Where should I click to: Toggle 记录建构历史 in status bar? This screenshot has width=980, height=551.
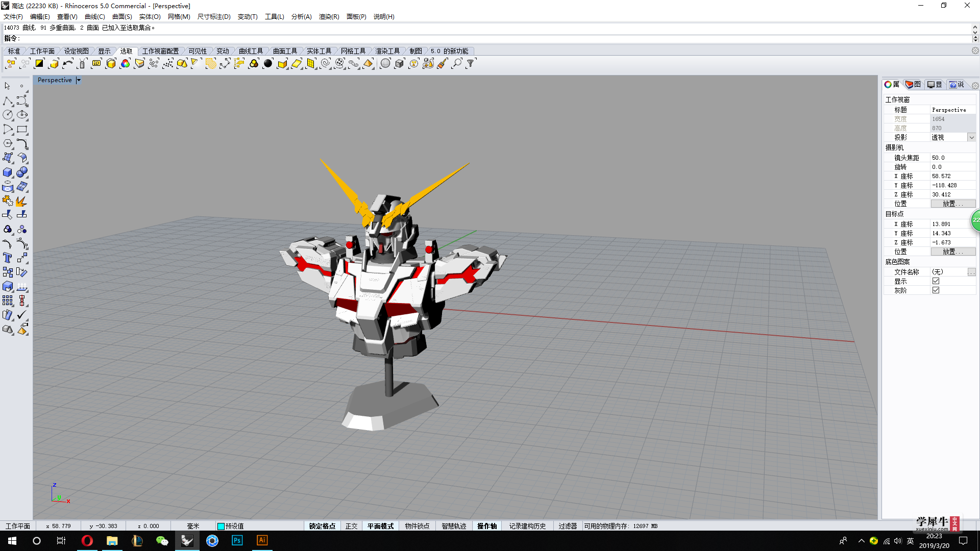point(527,526)
